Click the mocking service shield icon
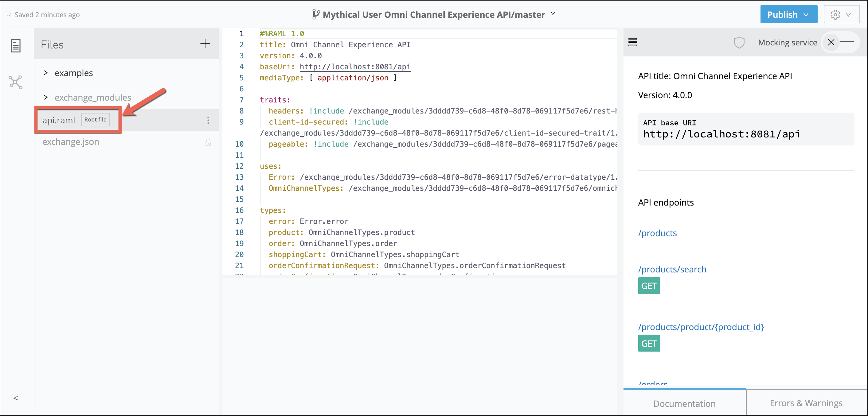Viewport: 868px width, 416px height. point(738,43)
